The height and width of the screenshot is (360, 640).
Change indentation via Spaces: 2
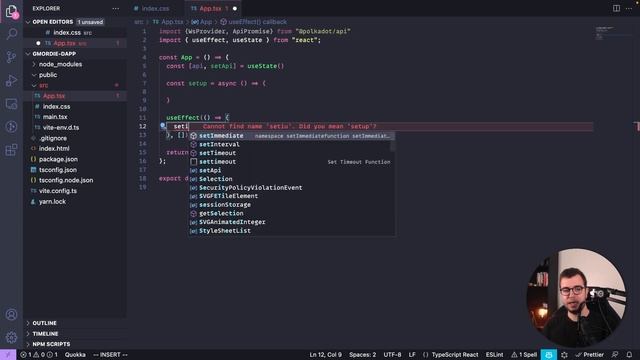coord(362,355)
